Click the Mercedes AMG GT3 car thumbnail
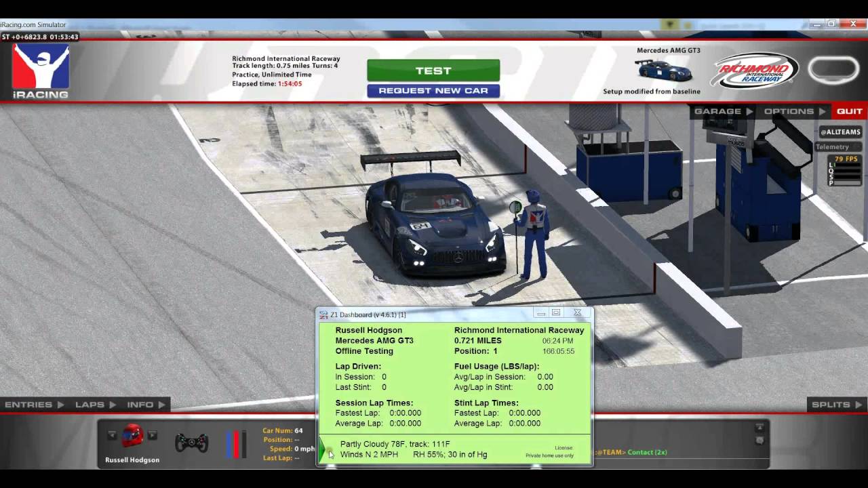Screen dimensions: 868x488 pyautogui.click(x=663, y=70)
